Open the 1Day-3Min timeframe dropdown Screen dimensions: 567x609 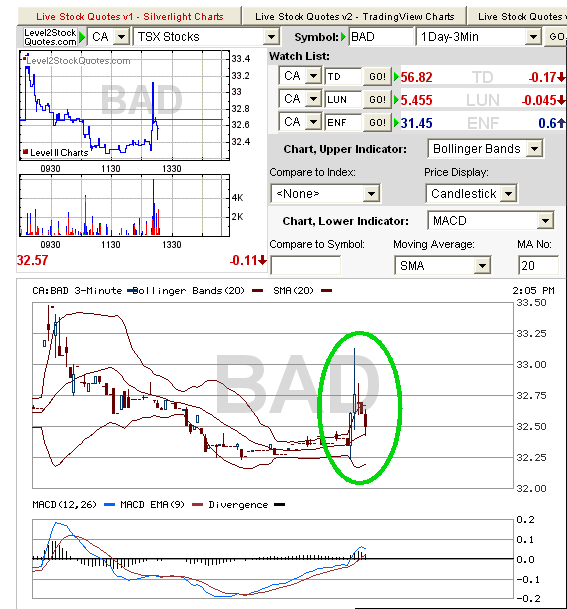(478, 37)
